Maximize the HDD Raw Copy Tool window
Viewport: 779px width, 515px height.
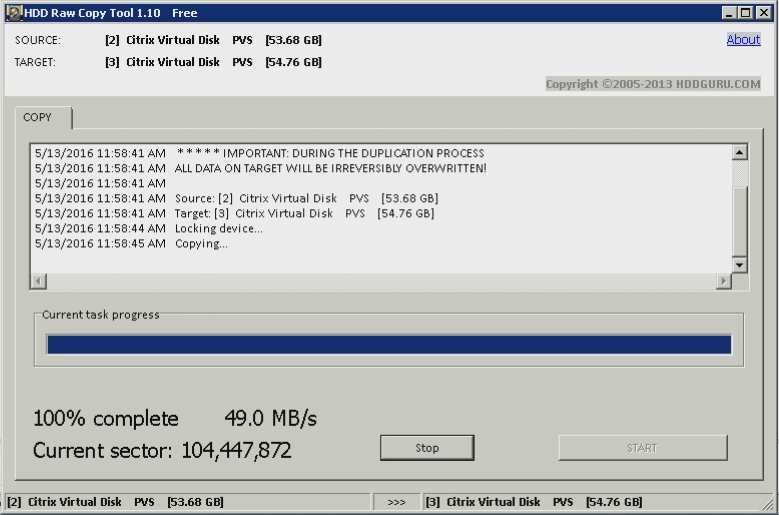click(747, 12)
